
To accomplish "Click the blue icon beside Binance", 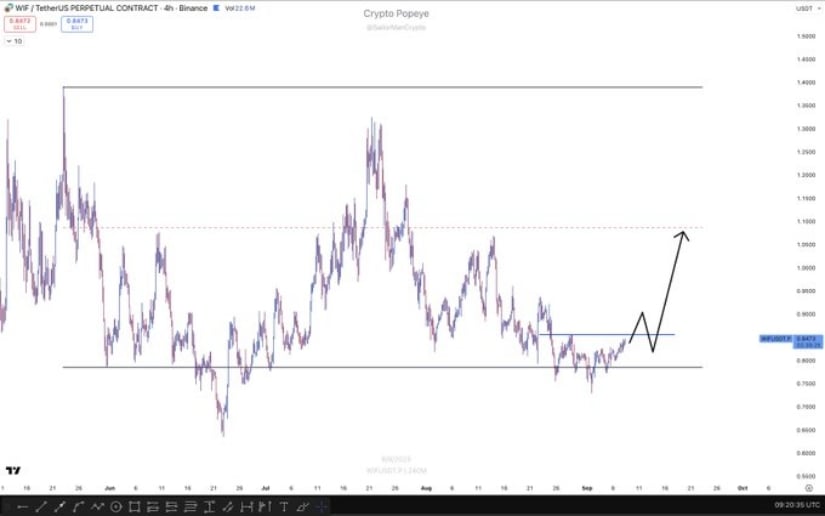I will click(216, 8).
